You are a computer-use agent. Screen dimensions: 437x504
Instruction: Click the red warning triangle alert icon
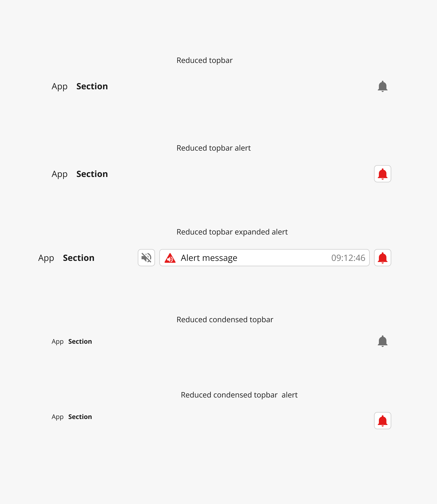170,258
